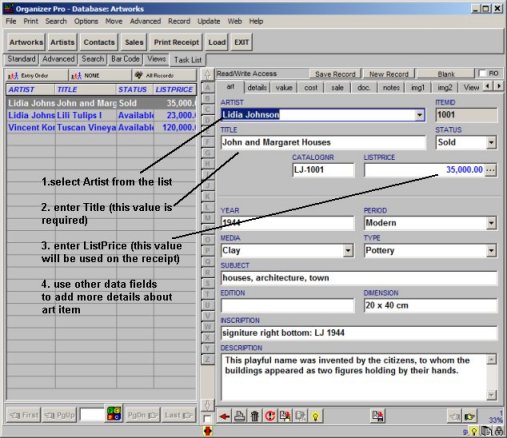Open the Bar Code tab
The width and height of the screenshot is (507, 438).
(125, 59)
